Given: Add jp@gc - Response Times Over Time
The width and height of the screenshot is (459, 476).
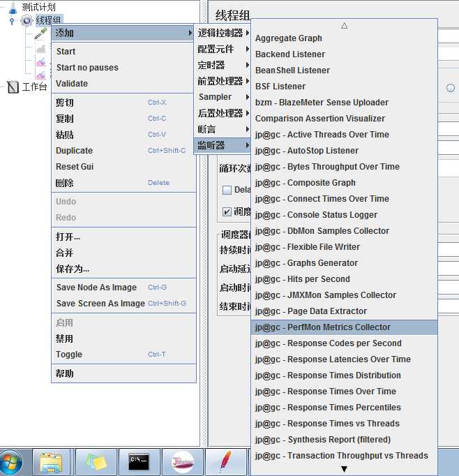Looking at the screenshot, I should (x=344, y=392).
